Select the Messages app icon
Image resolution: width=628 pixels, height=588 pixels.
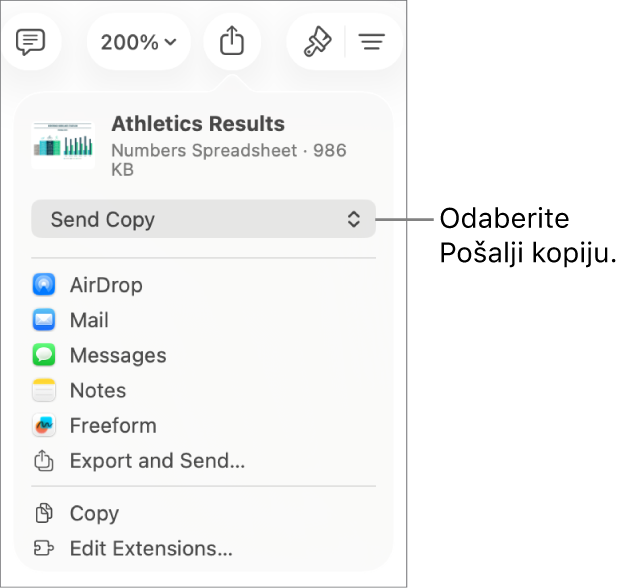coord(44,355)
